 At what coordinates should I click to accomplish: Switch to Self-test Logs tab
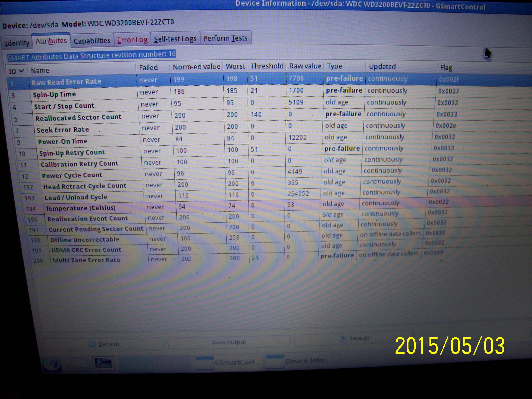tap(175, 39)
